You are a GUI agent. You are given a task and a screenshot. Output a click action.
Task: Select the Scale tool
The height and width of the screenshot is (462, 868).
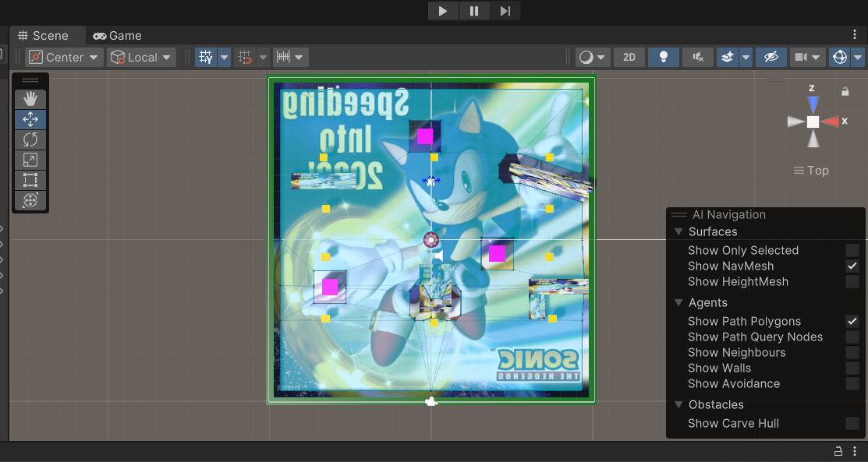coord(30,160)
